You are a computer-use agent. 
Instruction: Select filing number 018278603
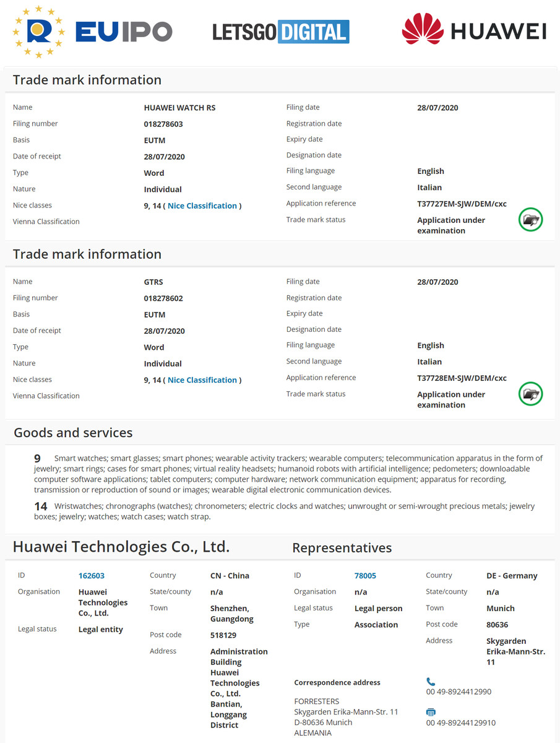163,124
